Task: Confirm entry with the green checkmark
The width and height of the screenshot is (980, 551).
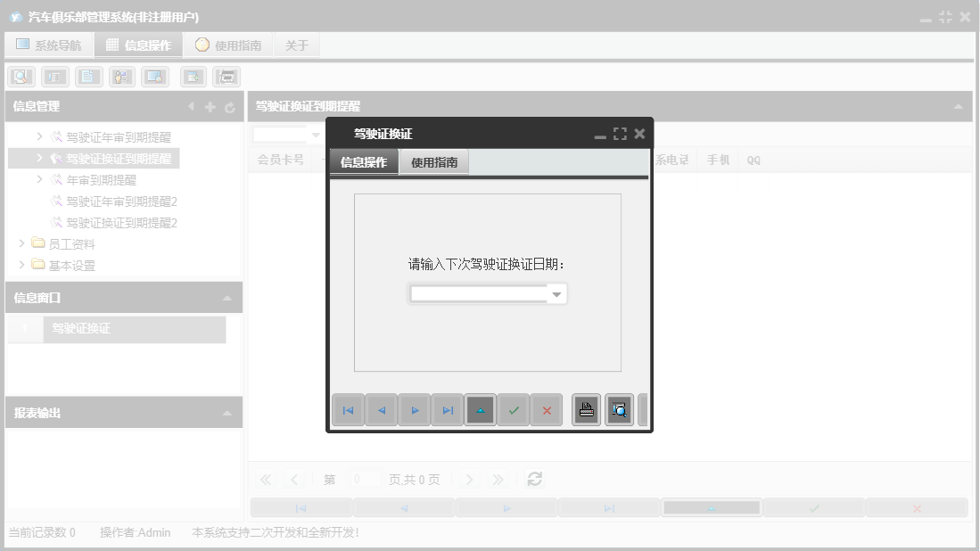Action: coord(514,409)
